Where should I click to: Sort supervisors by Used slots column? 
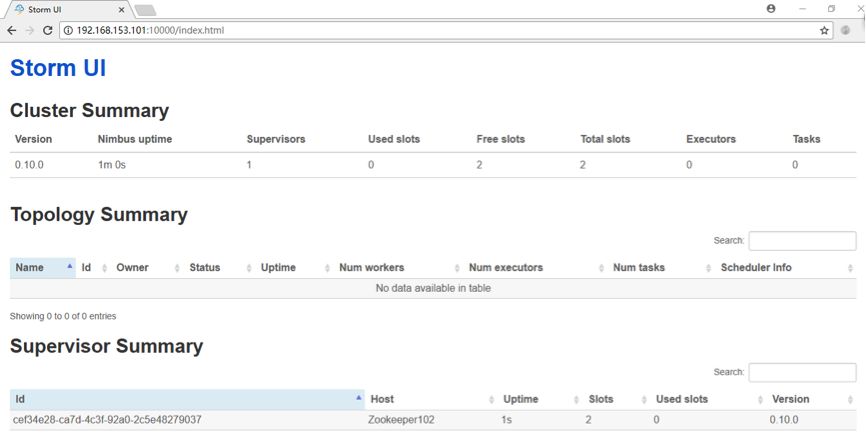(x=709, y=399)
